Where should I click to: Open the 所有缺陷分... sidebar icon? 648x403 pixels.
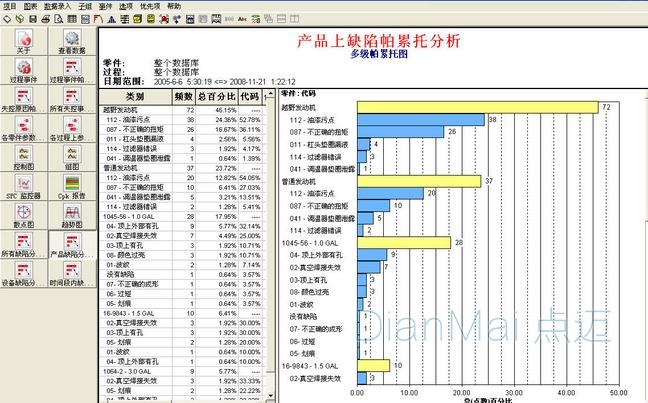coord(24,245)
